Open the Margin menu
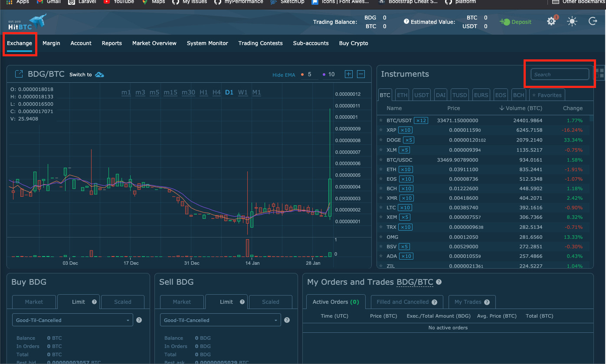Image resolution: width=606 pixels, height=364 pixels. (51, 43)
